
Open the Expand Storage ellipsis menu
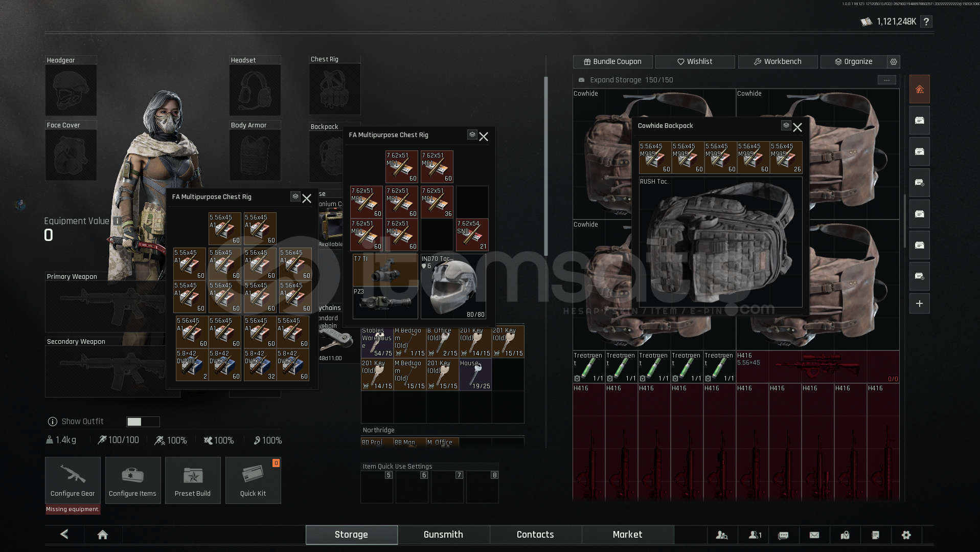(x=886, y=80)
